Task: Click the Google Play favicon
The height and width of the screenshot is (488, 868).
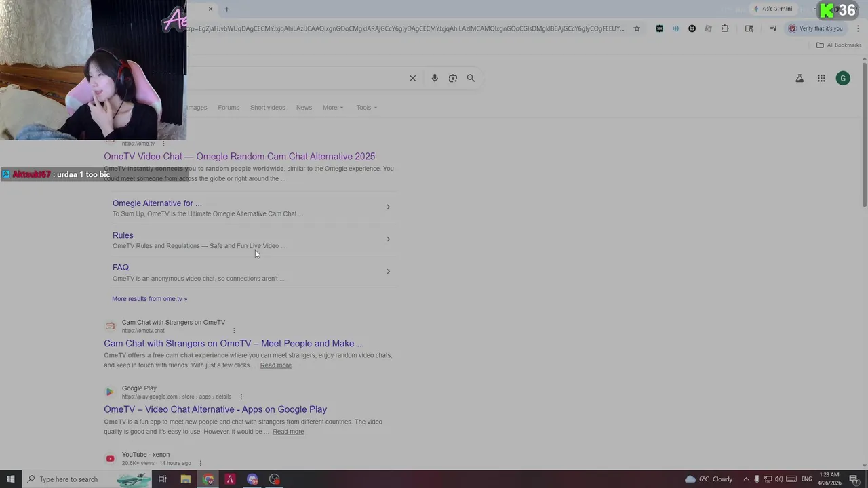Action: coord(110,392)
